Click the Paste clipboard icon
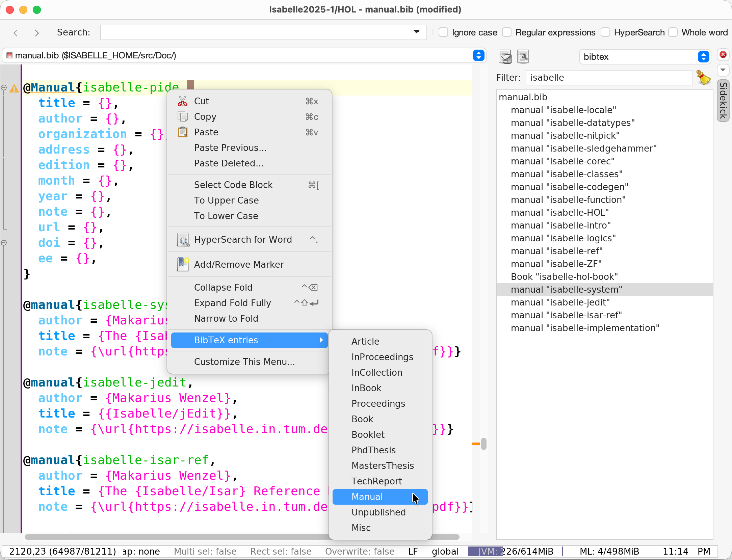732x560 pixels. (183, 132)
